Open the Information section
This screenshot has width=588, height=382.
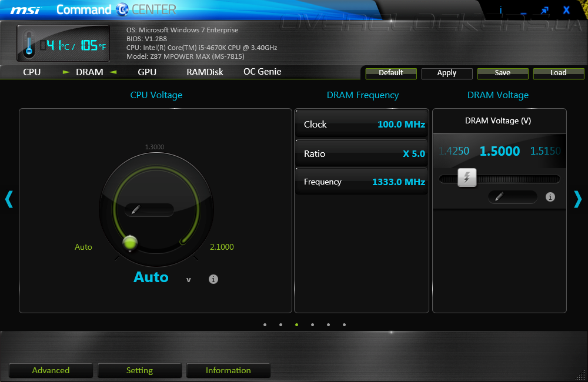[x=228, y=370]
